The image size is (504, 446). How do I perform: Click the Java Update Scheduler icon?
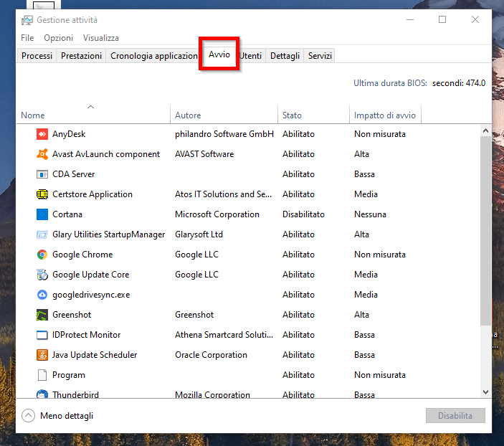coord(42,355)
